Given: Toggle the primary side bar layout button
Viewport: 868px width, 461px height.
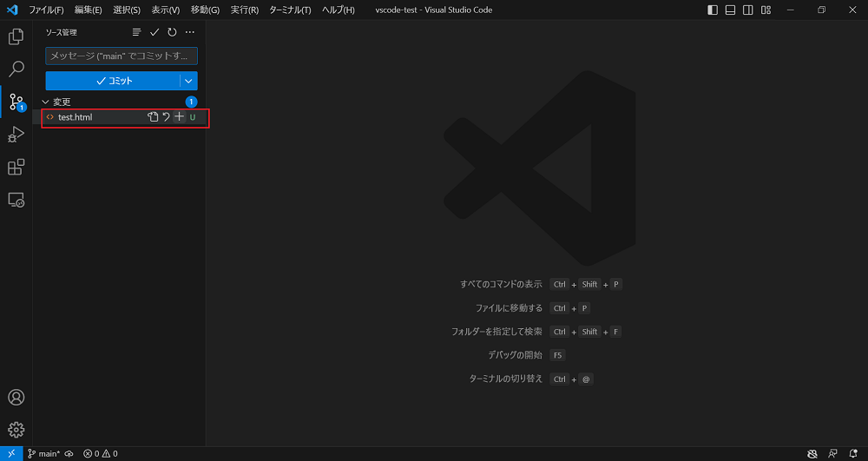Looking at the screenshot, I should [713, 10].
